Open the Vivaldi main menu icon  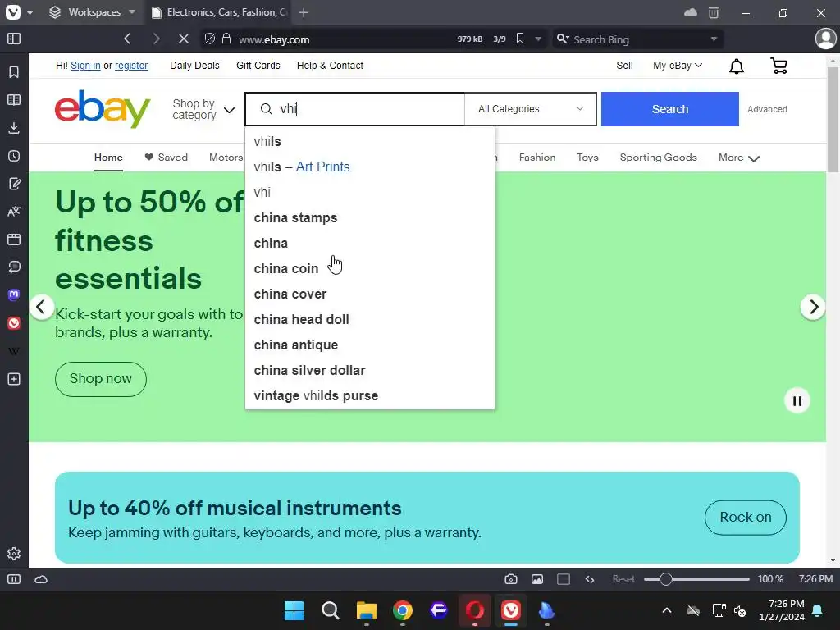click(13, 11)
